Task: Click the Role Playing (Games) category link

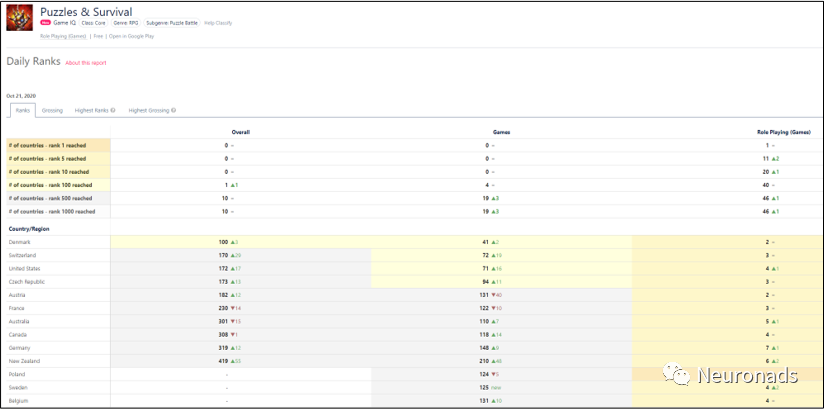Action: click(62, 35)
